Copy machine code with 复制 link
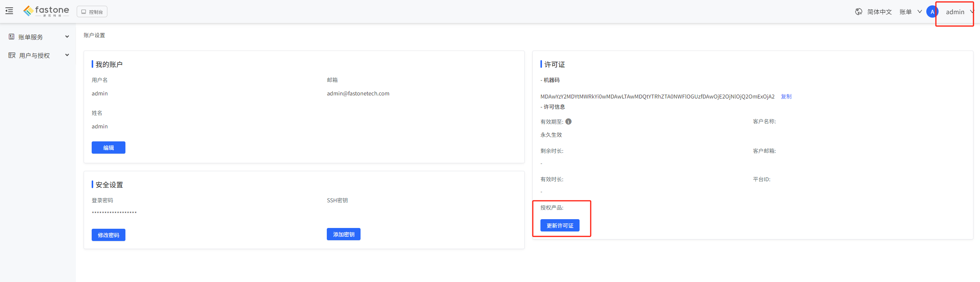This screenshot has width=980, height=282. tap(786, 97)
